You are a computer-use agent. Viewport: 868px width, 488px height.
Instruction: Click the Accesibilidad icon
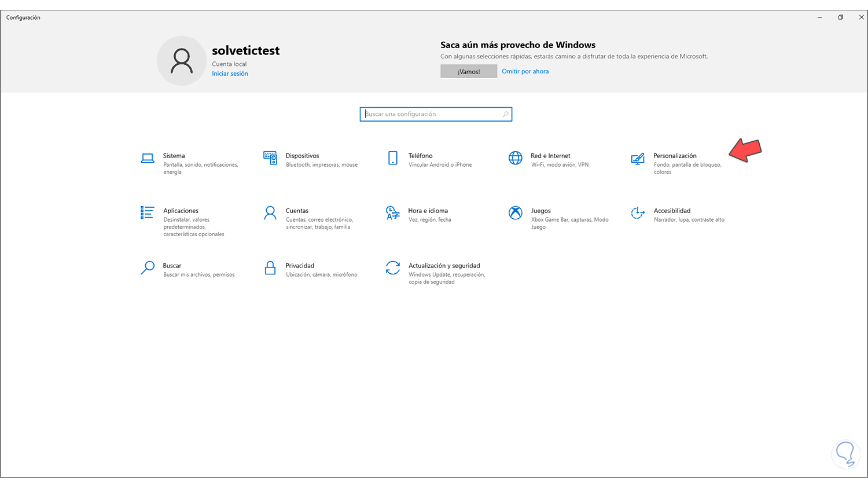tap(638, 212)
